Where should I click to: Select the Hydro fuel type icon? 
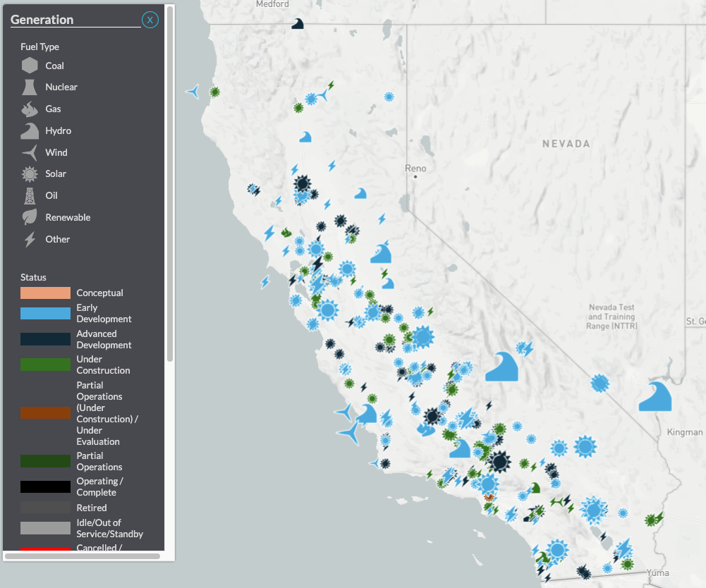pos(31,130)
